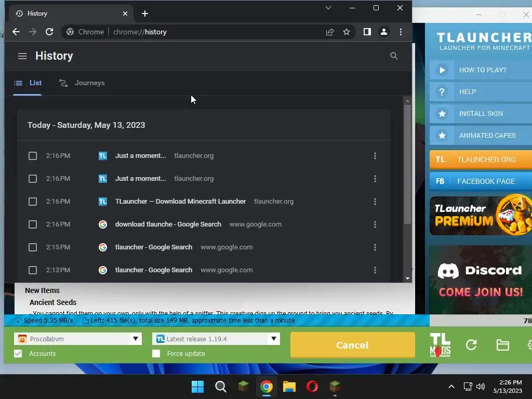Open more actions for TLauncher Download Minecraft Launcher
Image resolution: width=532 pixels, height=399 pixels.
click(x=375, y=202)
